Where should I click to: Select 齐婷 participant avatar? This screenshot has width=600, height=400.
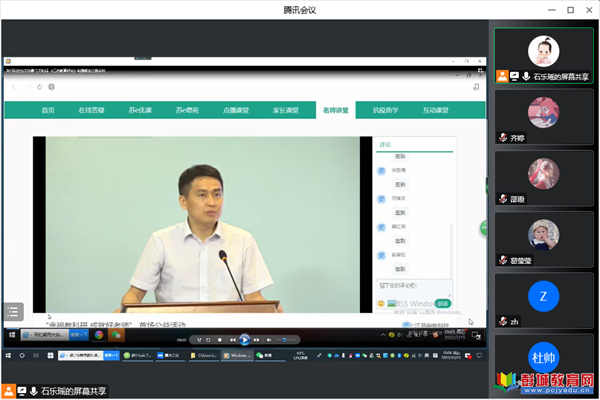[x=543, y=113]
